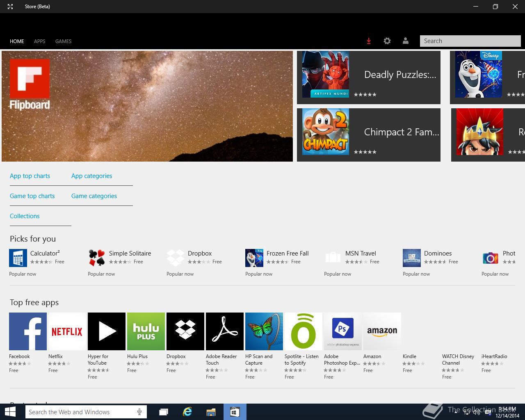Launch Internet Explorer from the taskbar
The width and height of the screenshot is (525, 420).
[187, 412]
